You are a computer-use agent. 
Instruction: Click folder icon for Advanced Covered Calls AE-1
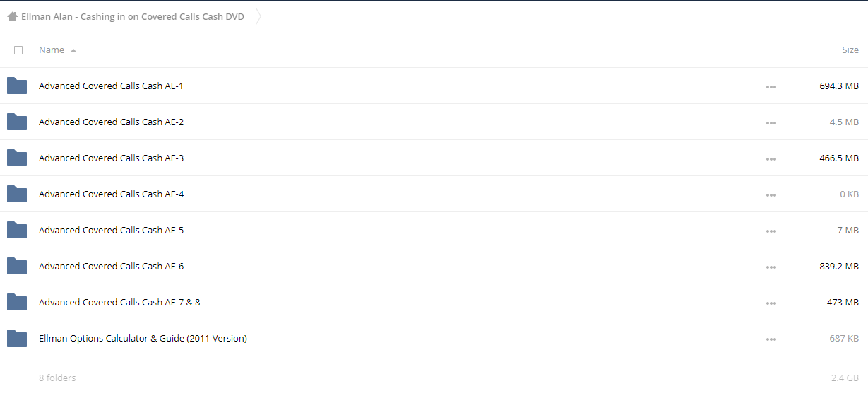(17, 86)
